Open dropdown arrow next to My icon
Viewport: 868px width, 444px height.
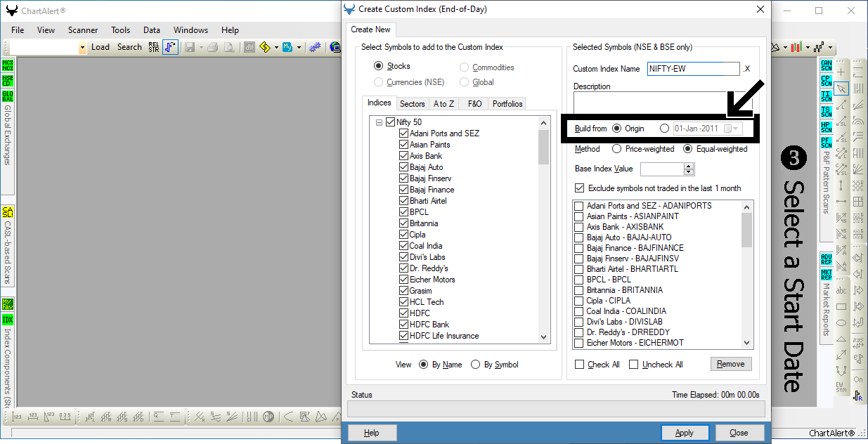tap(299, 47)
